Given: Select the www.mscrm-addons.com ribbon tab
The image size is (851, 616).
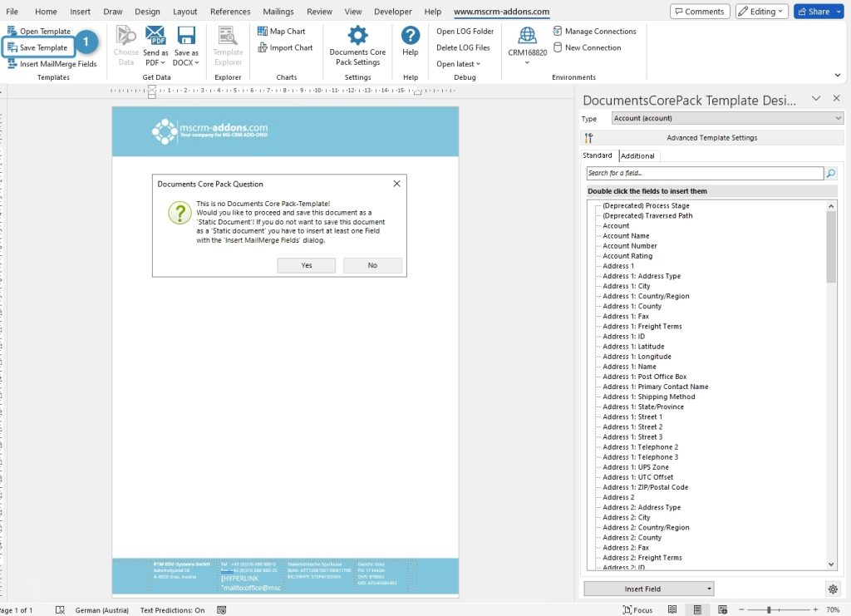Looking at the screenshot, I should [x=501, y=12].
